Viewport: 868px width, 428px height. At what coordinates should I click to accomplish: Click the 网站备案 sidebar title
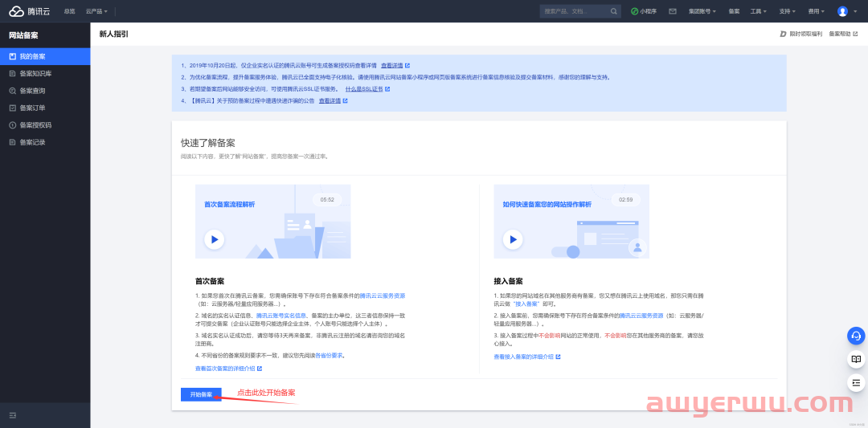click(23, 35)
